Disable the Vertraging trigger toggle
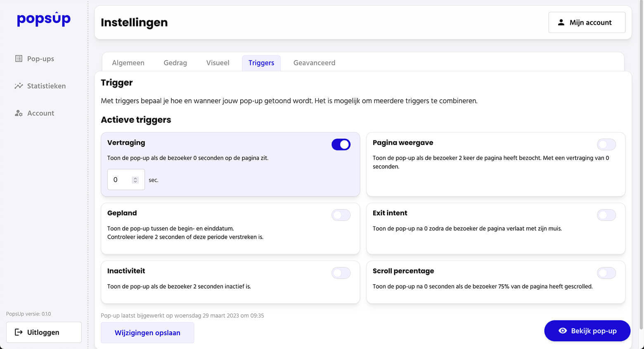 pos(341,145)
